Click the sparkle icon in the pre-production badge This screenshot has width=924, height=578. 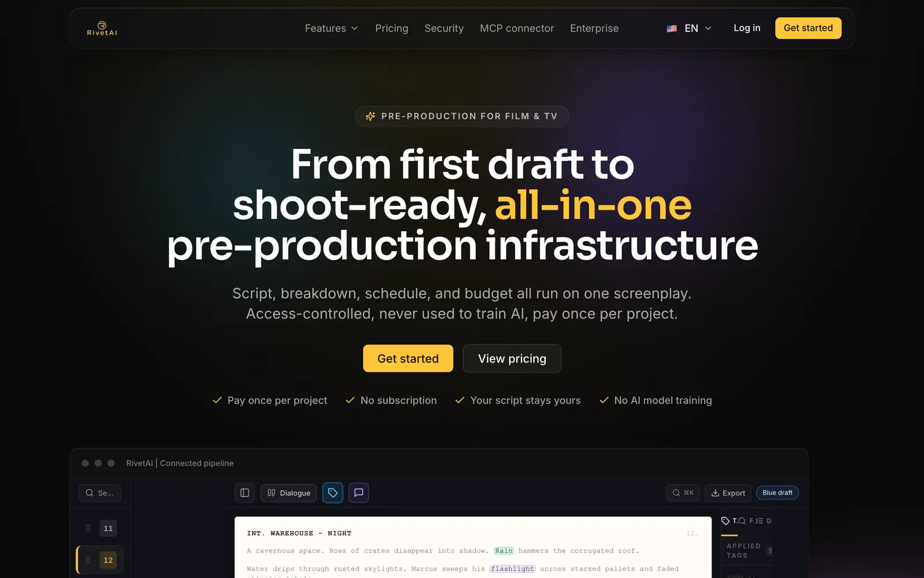[x=370, y=116]
